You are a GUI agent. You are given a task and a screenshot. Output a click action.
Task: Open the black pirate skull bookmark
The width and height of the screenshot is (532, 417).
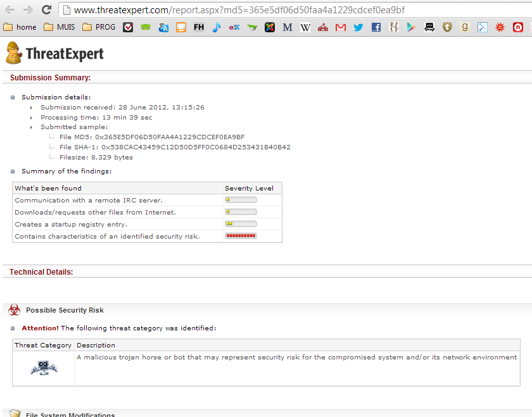click(429, 27)
